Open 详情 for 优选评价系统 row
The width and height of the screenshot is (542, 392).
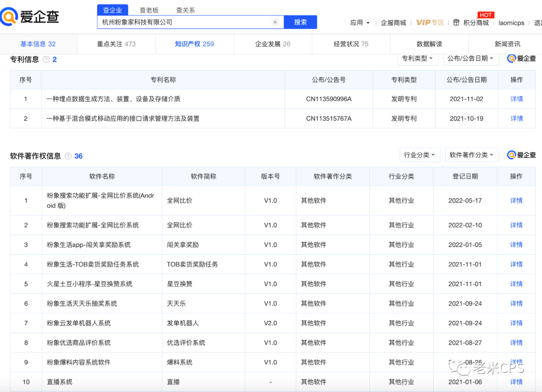pos(516,343)
